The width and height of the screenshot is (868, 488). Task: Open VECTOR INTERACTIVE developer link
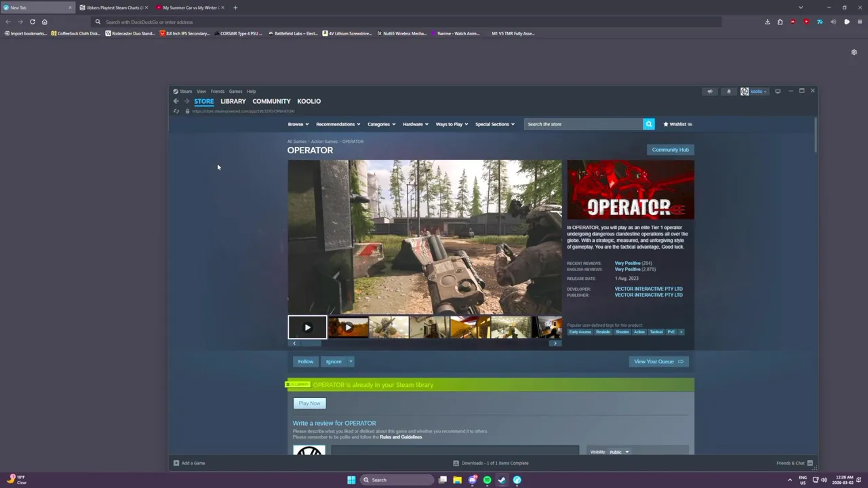pyautogui.click(x=648, y=289)
